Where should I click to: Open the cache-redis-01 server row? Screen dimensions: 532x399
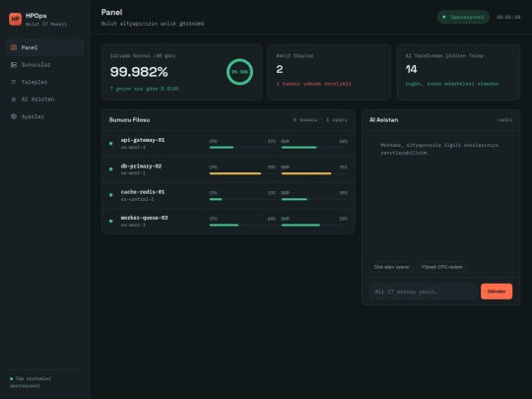(229, 195)
